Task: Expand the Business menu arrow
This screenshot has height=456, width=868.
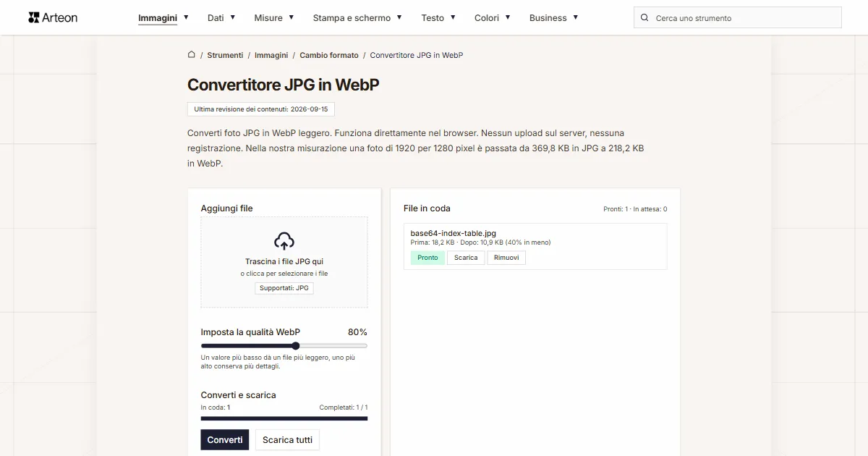Action: point(576,17)
